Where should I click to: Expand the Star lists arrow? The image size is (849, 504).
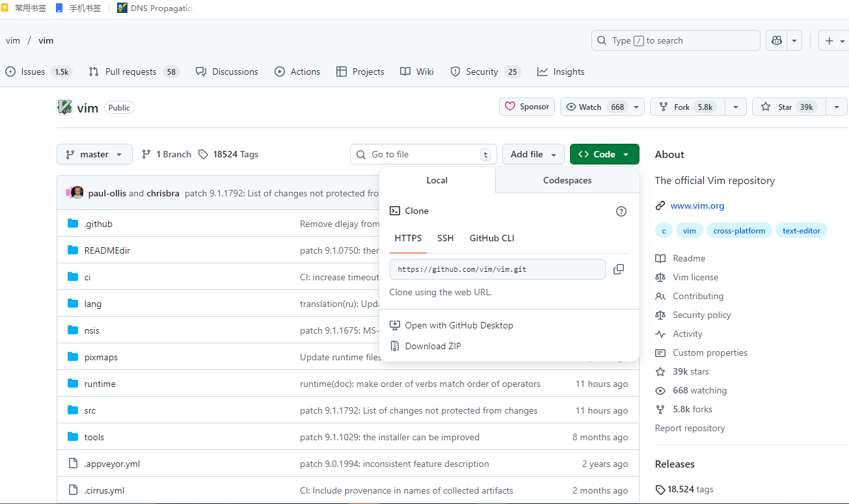tap(837, 107)
